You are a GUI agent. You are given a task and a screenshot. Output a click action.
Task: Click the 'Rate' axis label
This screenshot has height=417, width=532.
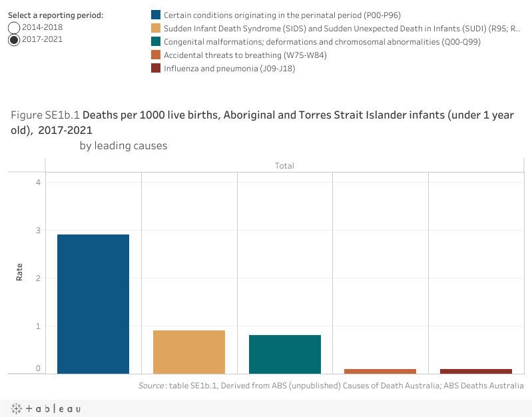click(19, 272)
